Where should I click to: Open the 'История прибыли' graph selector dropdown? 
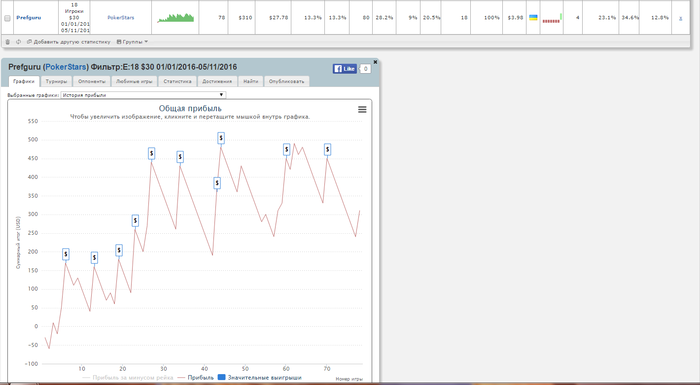pyautogui.click(x=143, y=95)
